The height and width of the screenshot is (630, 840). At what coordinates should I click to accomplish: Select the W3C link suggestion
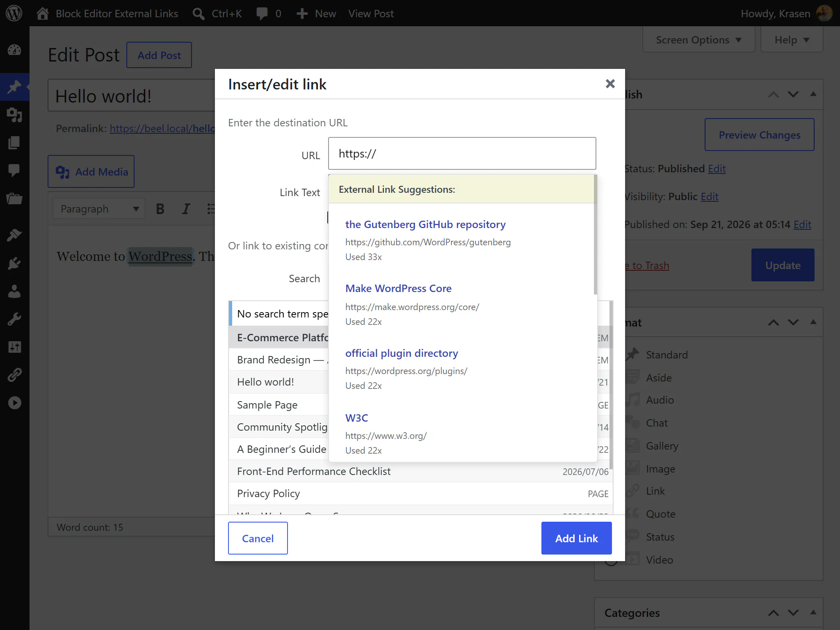pos(461,434)
